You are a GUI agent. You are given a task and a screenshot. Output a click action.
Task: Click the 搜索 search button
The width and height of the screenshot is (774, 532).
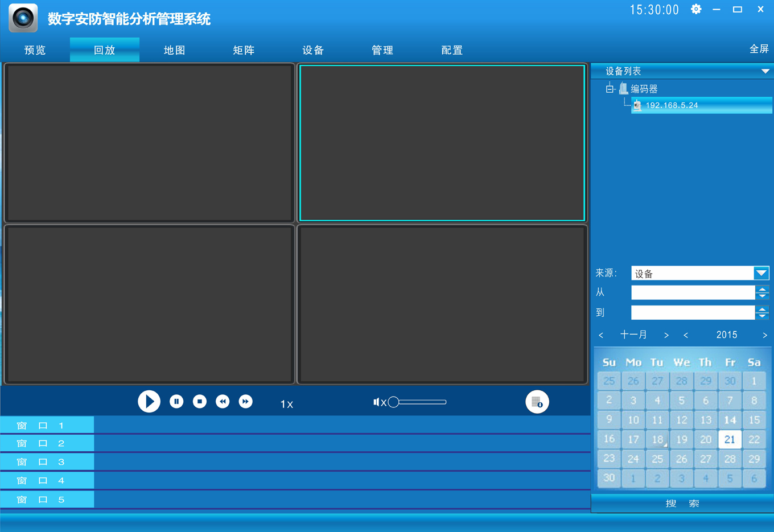click(682, 503)
